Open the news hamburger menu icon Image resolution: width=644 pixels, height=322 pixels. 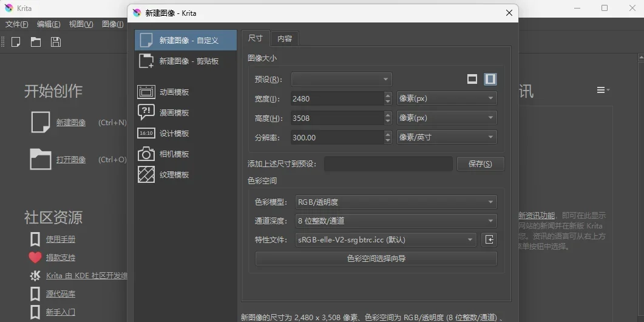[x=603, y=90]
